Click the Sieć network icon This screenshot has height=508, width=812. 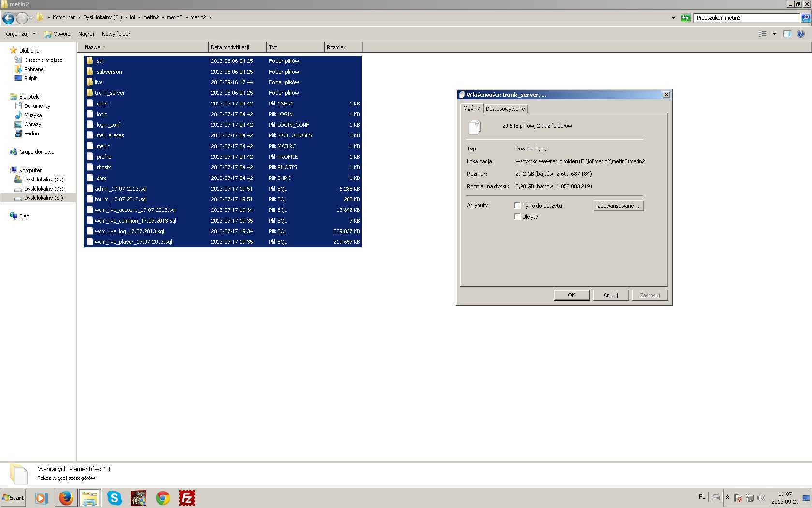pos(14,216)
